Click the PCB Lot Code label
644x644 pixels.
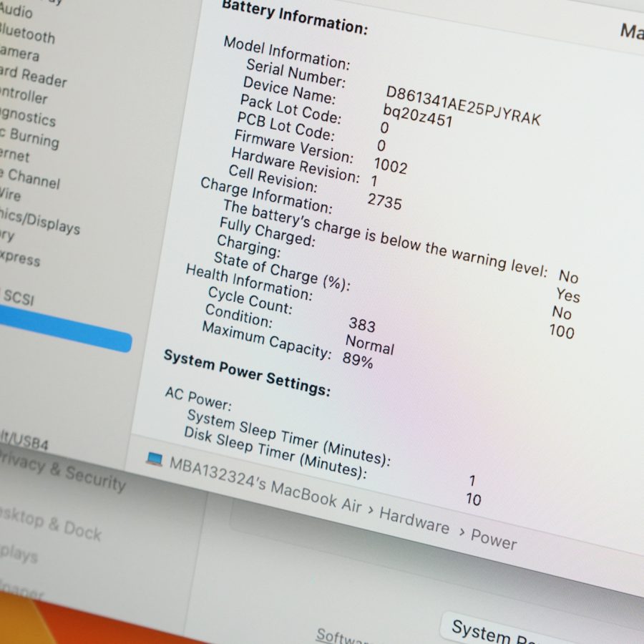point(286,126)
